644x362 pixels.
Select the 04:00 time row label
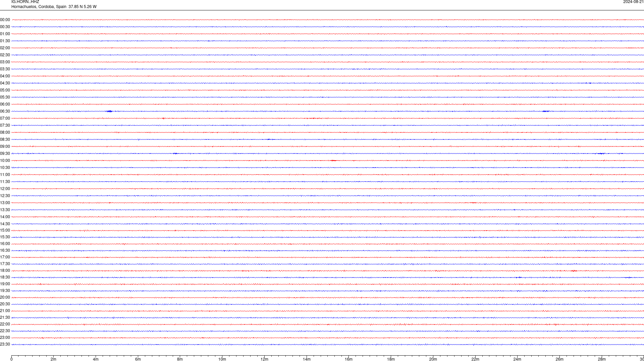click(5, 76)
